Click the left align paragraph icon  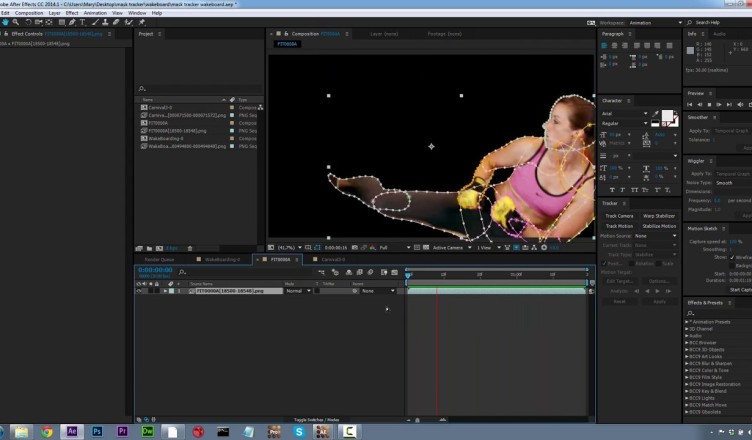tap(604, 46)
